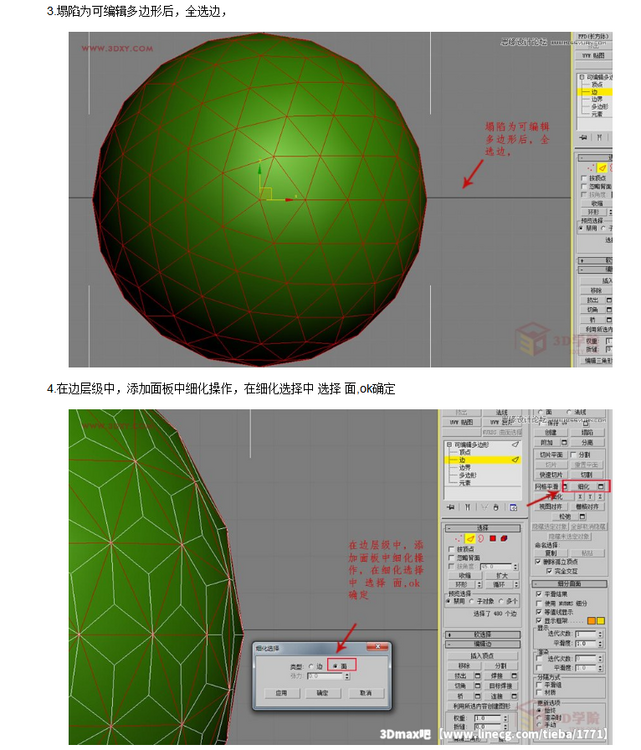641x750 pixels.
Task: Toggle the 忽略背面 checkbox
Action: 451,557
